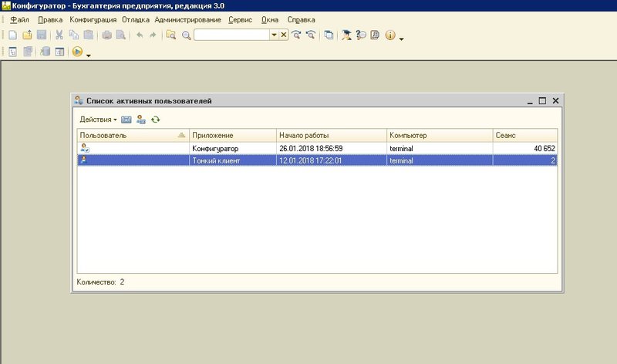Expand the main toolbar options arrow

click(401, 39)
